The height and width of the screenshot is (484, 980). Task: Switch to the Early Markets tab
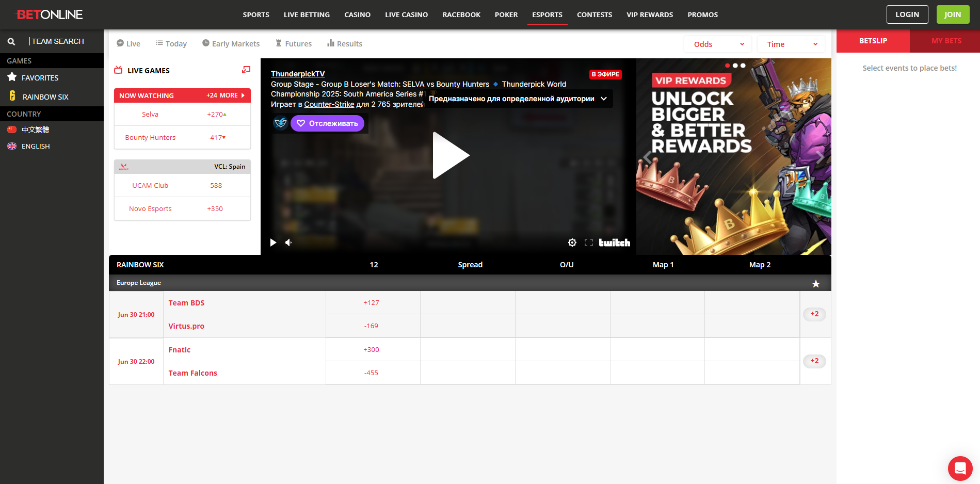coord(231,44)
